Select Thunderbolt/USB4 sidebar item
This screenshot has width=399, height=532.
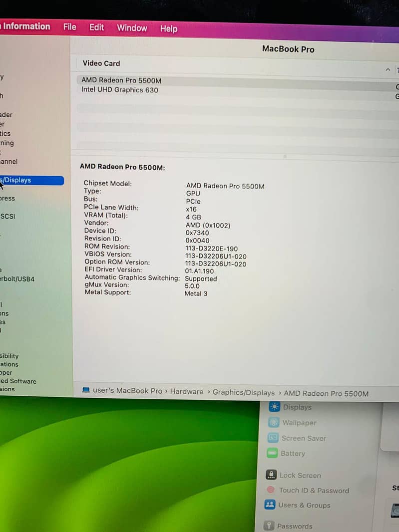pyautogui.click(x=17, y=279)
